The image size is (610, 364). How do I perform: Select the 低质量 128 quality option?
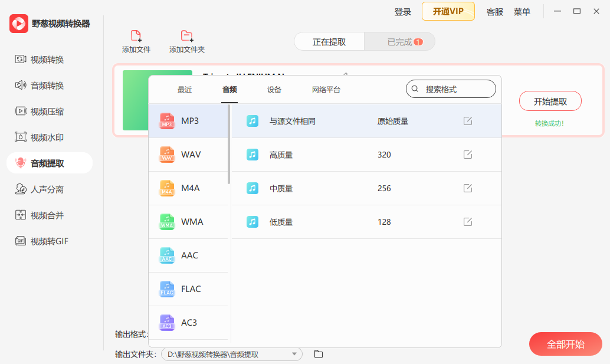click(x=330, y=221)
